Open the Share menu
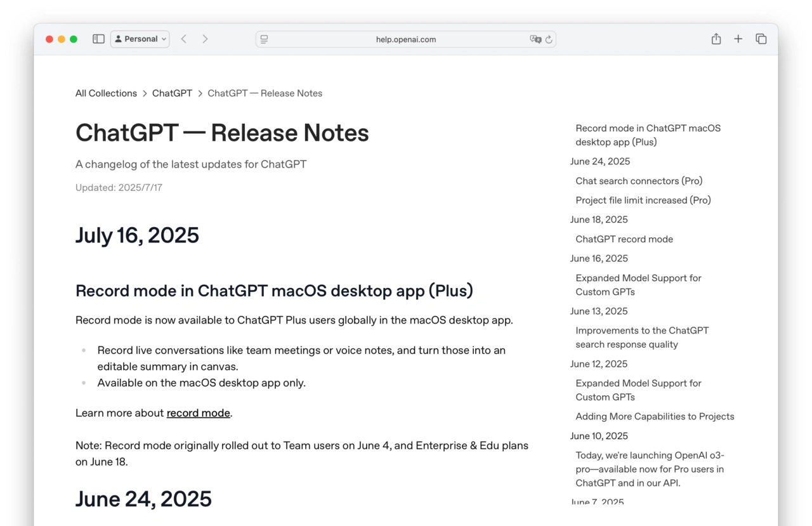812x526 pixels. coord(716,39)
